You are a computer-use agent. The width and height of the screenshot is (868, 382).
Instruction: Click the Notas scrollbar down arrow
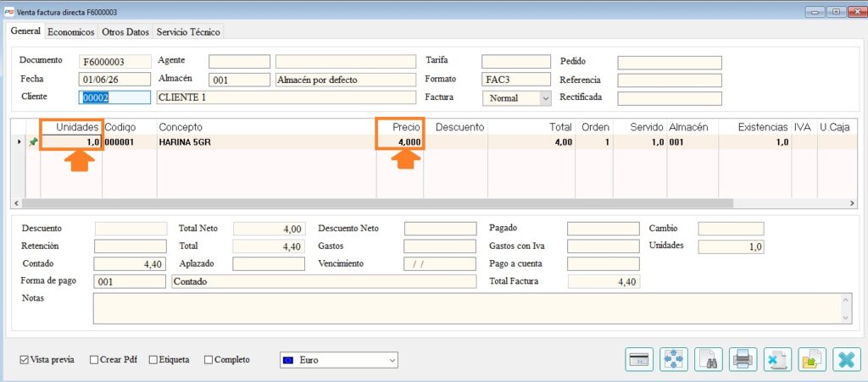pyautogui.click(x=847, y=318)
